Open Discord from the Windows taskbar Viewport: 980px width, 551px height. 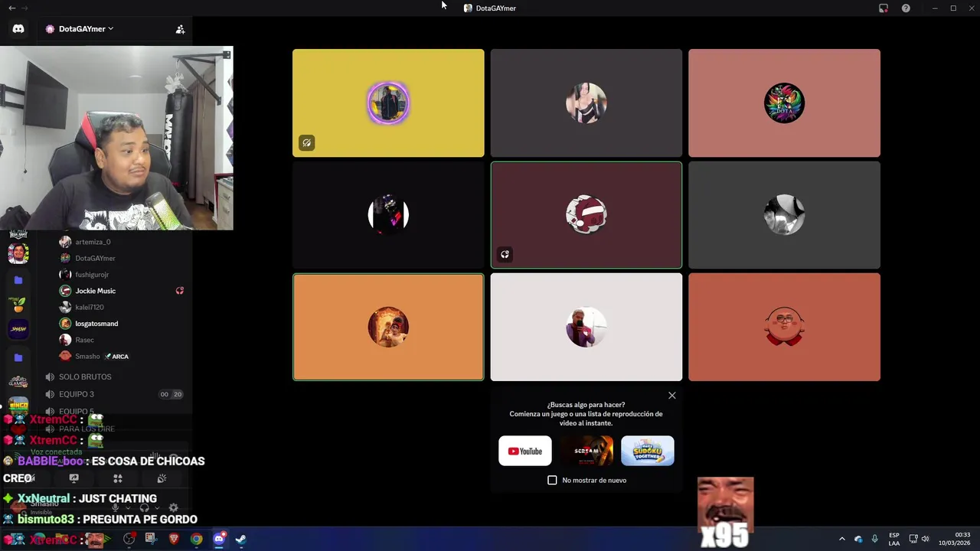219,539
